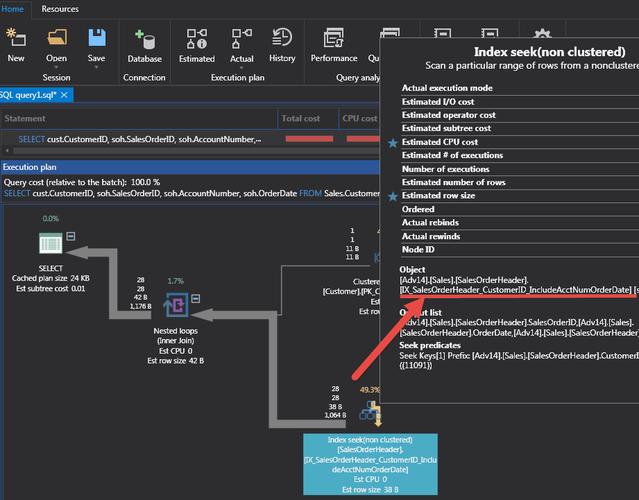The image size is (639, 500).
Task: Collapse the SELECT node with minus box
Action: [x=71, y=236]
